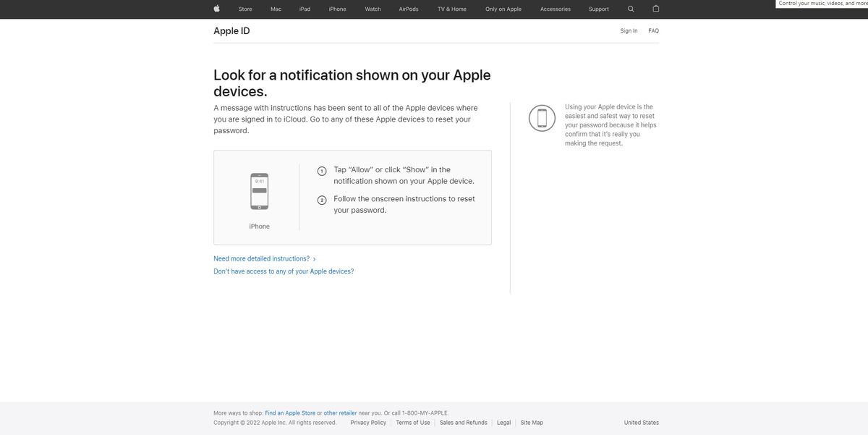Open the Support section in navigation
The image size is (868, 435).
point(599,8)
